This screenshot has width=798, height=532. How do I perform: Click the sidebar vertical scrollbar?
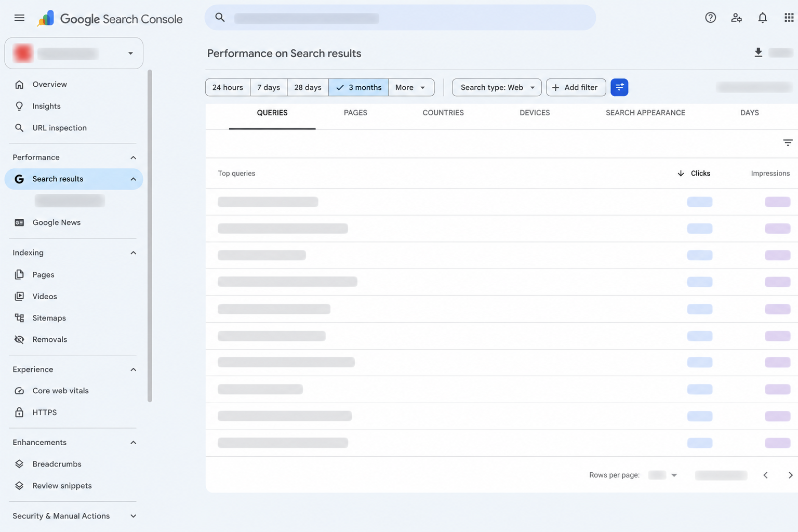pos(150,236)
